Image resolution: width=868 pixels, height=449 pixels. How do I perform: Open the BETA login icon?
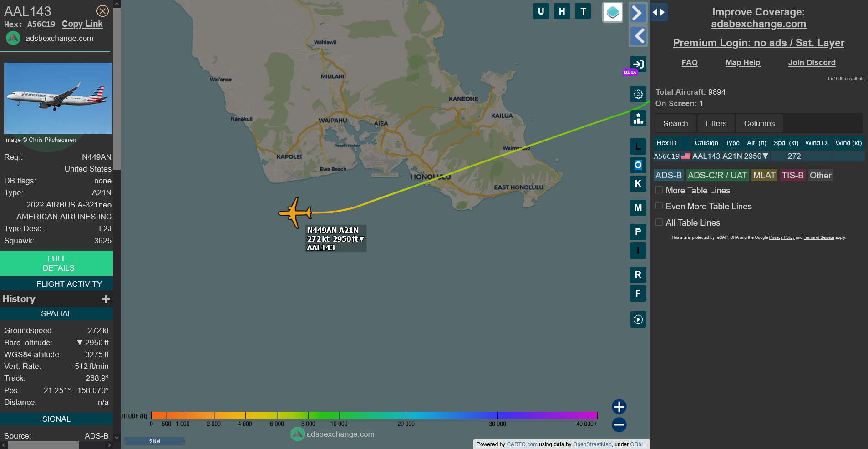(x=638, y=64)
